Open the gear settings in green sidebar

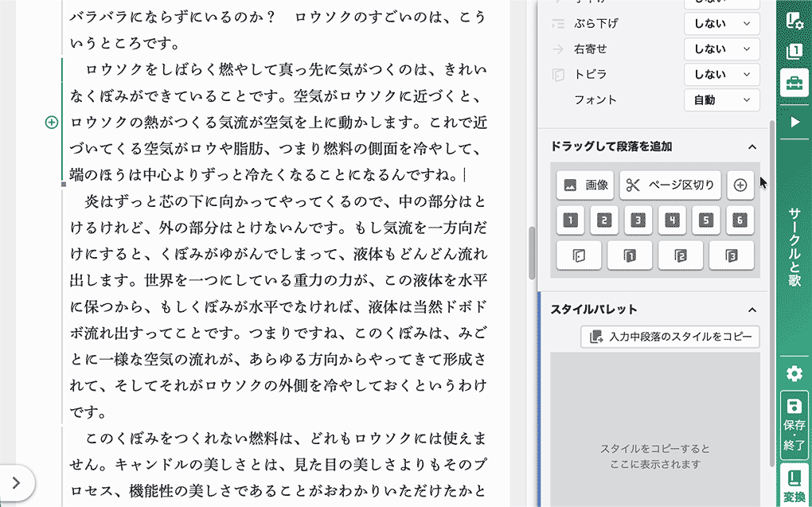pyautogui.click(x=794, y=374)
